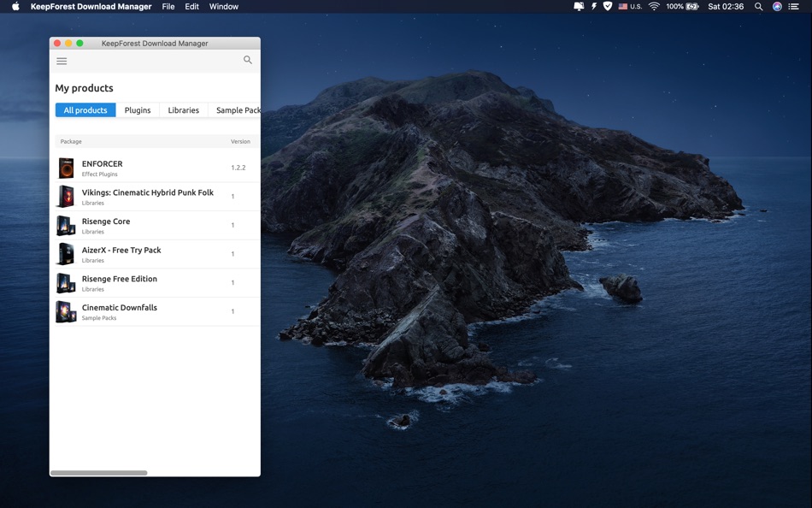812x508 pixels.
Task: Open macOS Spotlight search icon
Action: pos(758,7)
